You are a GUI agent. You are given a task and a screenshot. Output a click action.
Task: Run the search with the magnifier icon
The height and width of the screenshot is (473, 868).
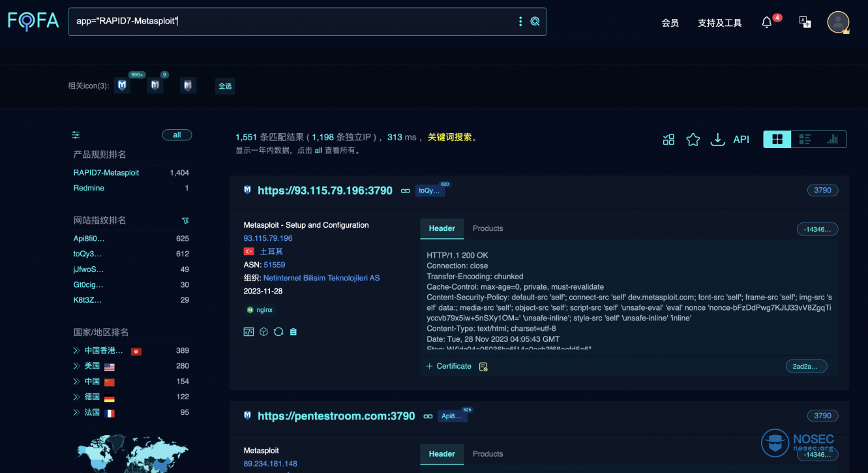[535, 22]
